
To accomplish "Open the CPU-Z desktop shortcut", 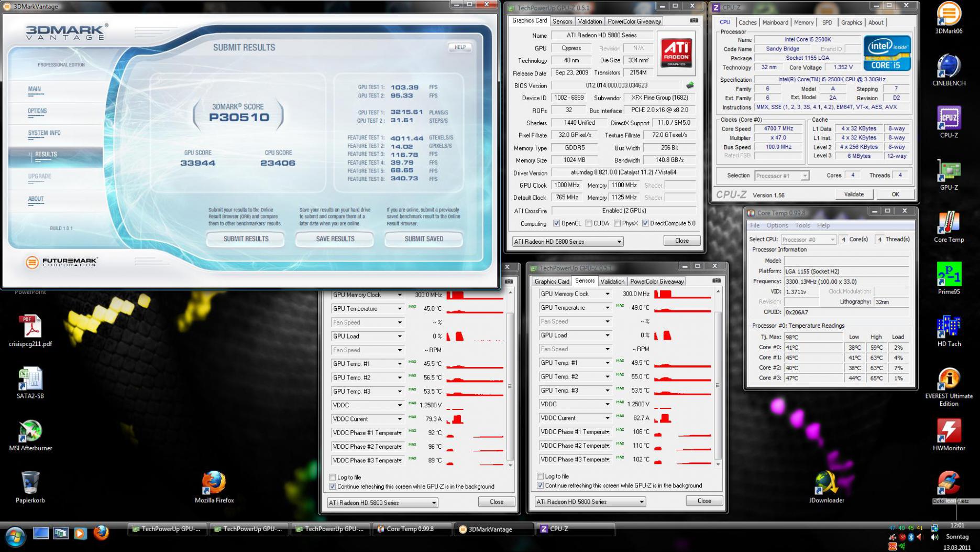I will [949, 122].
